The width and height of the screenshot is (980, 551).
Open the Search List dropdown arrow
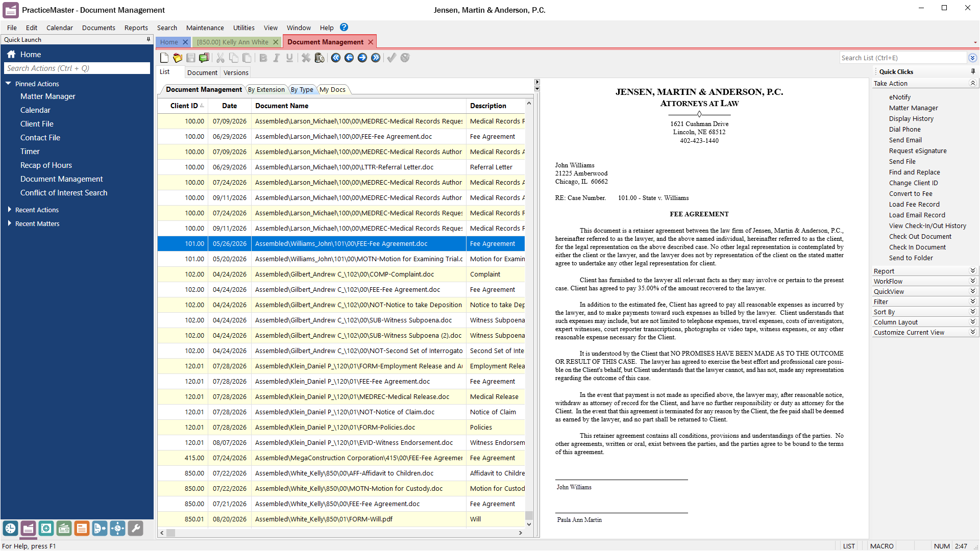(972, 58)
